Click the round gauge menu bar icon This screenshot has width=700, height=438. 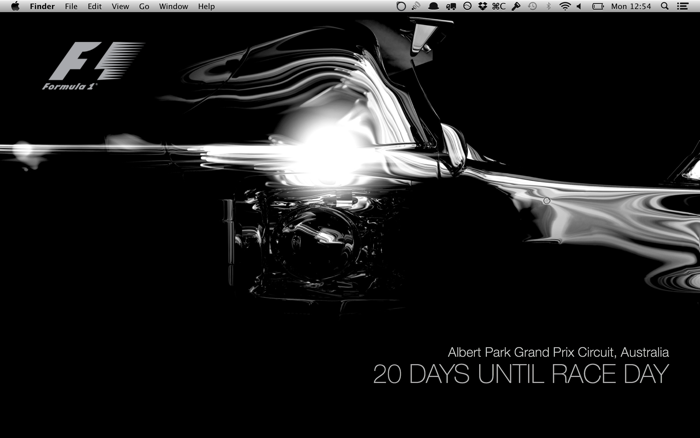click(x=467, y=6)
